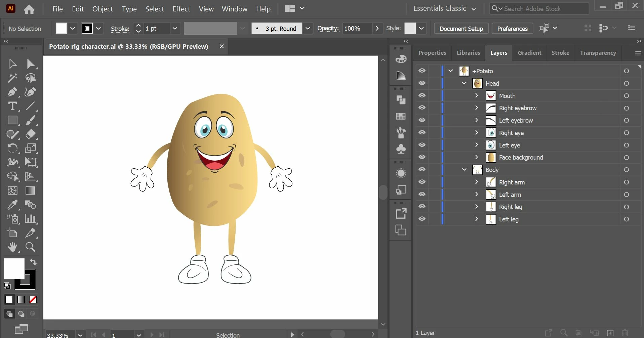
Task: Click the Document Setup button
Action: click(461, 29)
